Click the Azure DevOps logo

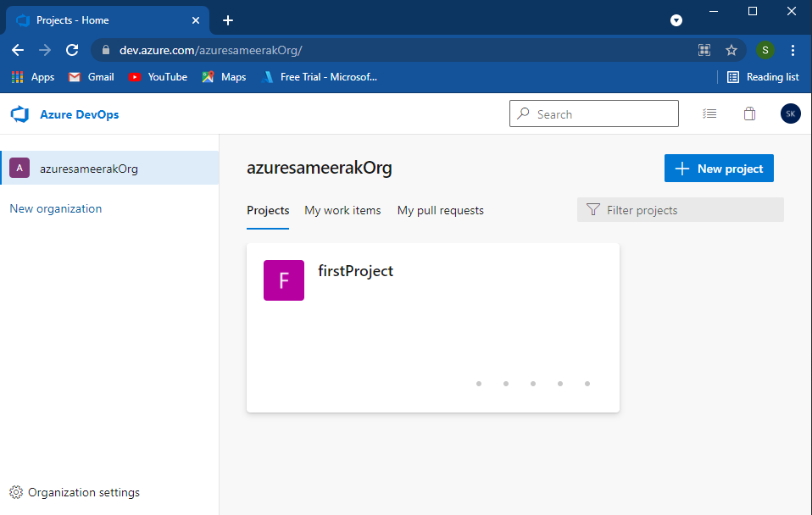coord(19,114)
